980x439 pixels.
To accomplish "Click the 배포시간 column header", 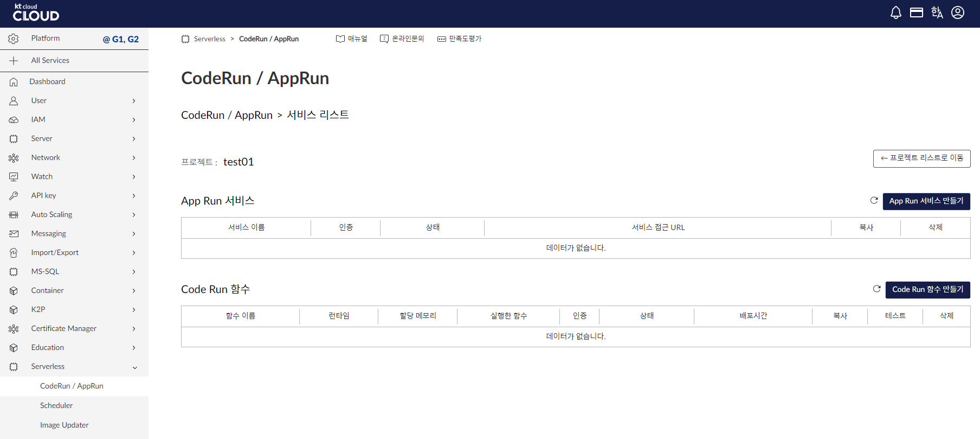I will (x=753, y=316).
